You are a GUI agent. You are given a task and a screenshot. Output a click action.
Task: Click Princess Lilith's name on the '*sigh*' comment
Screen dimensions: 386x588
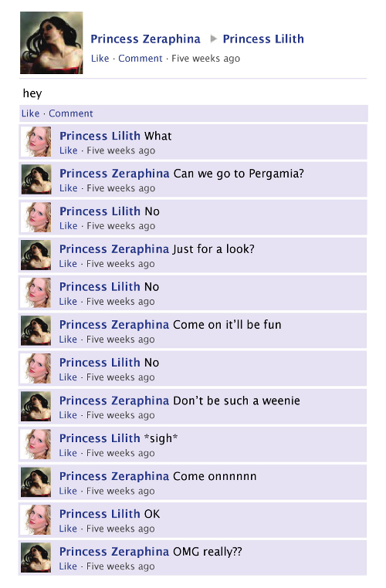[x=100, y=438]
